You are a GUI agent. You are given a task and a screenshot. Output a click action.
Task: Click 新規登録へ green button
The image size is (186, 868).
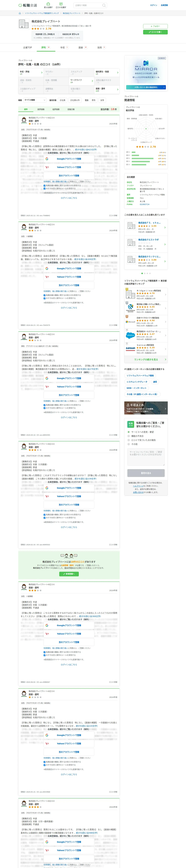(x=69, y=574)
